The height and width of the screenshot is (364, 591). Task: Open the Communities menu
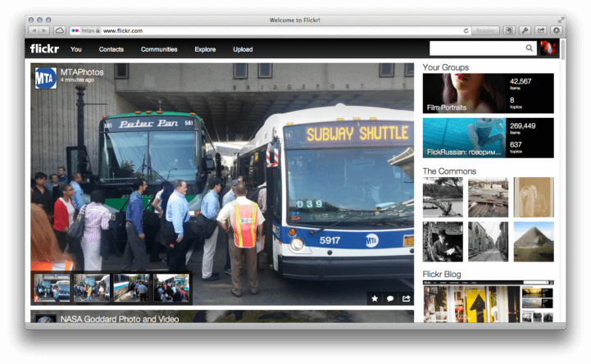pyautogui.click(x=159, y=49)
